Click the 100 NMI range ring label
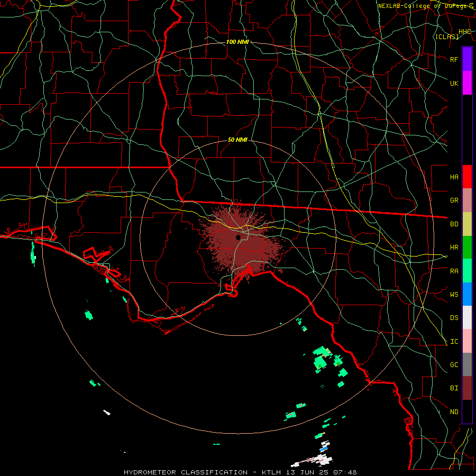 click(237, 42)
